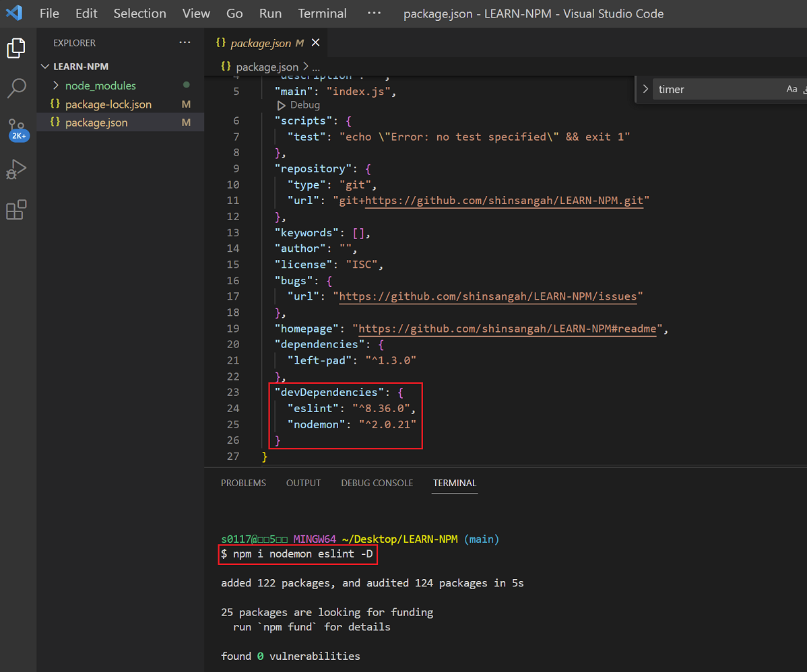The image size is (807, 672).
Task: Expand the node_modules folder
Action: pos(56,86)
